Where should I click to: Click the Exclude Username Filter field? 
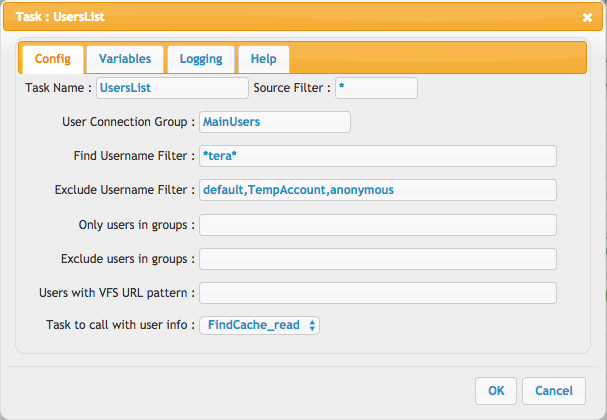pyautogui.click(x=378, y=190)
